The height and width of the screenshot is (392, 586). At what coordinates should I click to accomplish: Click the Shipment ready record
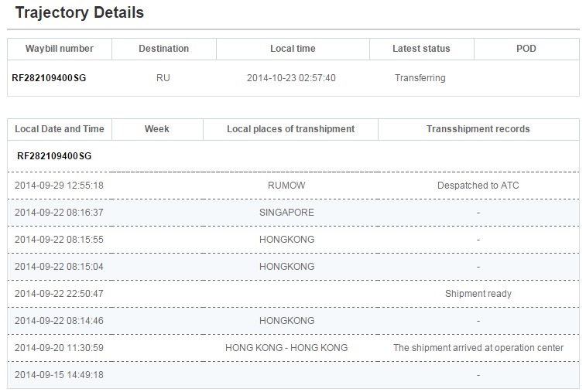coord(478,294)
